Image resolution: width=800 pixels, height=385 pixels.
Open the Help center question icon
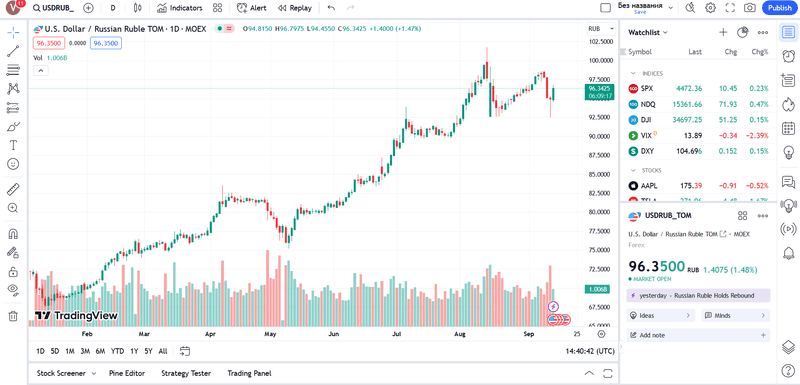point(788,370)
